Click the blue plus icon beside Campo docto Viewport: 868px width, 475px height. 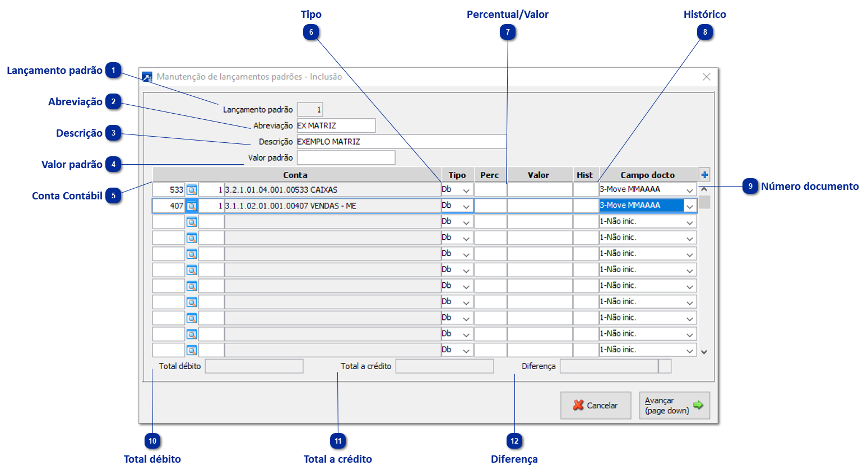705,175
